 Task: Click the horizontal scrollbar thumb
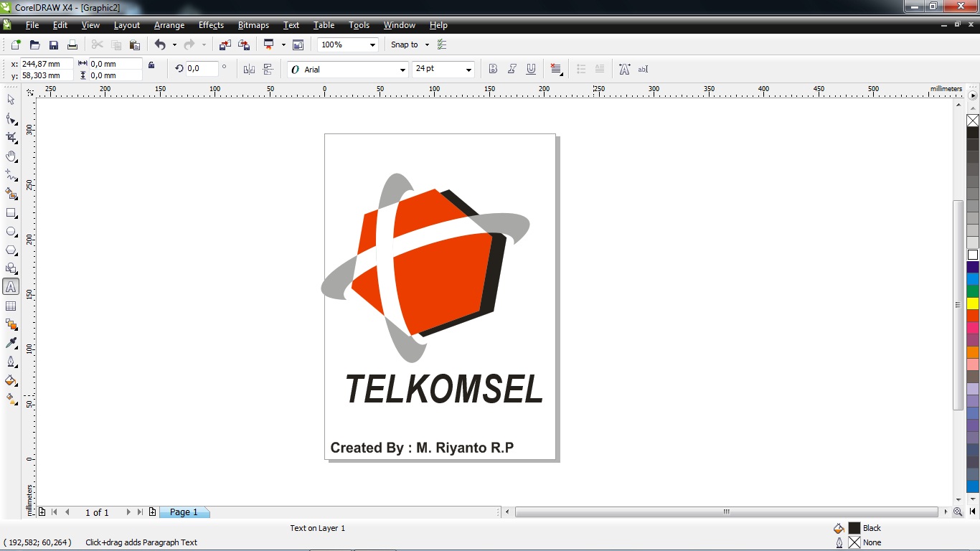[x=727, y=512]
